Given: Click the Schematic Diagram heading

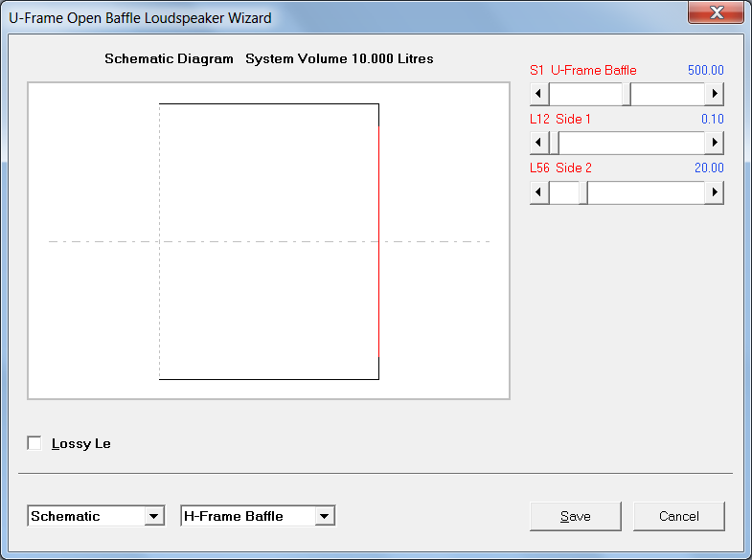Looking at the screenshot, I should pyautogui.click(x=169, y=59).
